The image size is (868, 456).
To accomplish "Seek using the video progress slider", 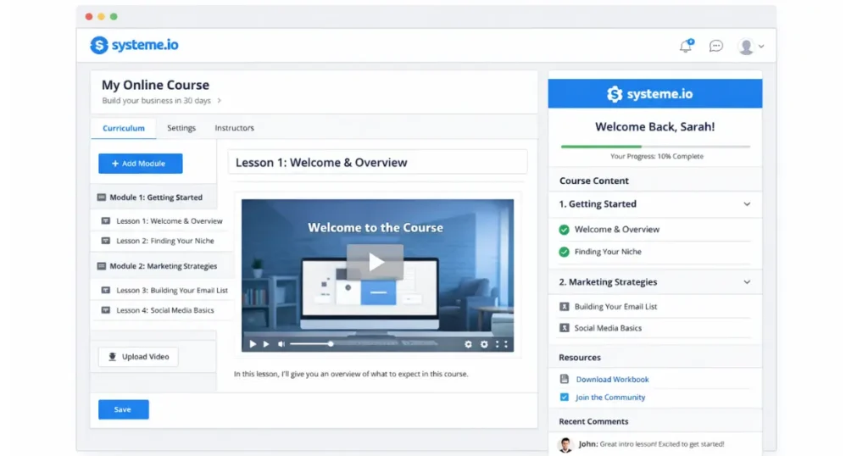I will [x=331, y=344].
